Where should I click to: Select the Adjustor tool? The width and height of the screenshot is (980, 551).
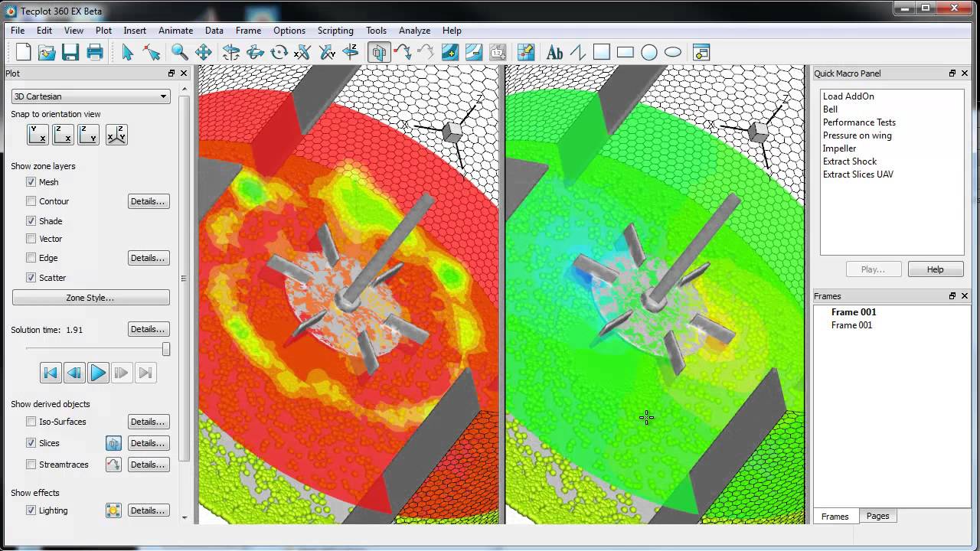(x=152, y=52)
